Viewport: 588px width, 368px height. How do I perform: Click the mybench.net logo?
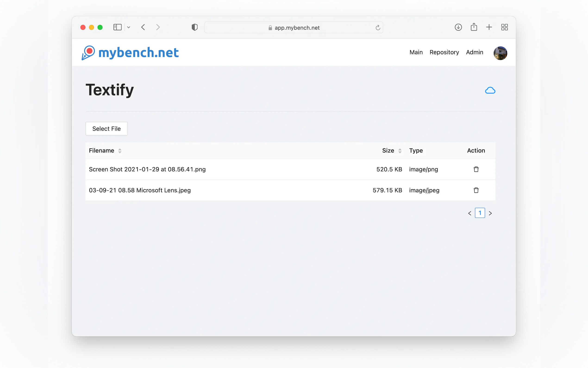click(130, 53)
